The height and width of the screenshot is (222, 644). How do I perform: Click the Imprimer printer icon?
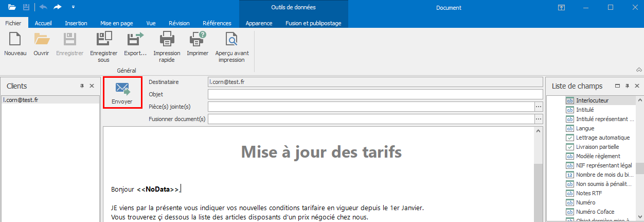198,40
